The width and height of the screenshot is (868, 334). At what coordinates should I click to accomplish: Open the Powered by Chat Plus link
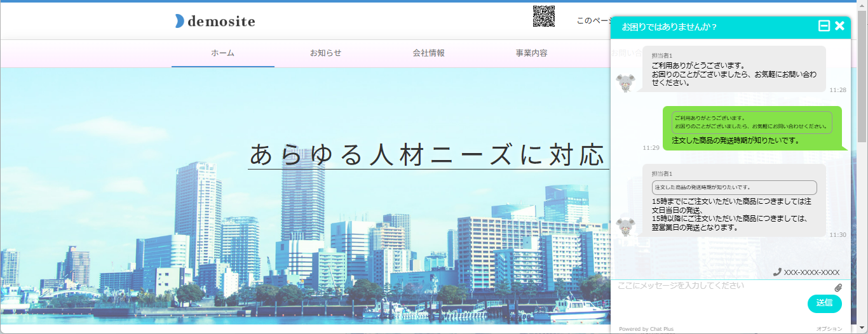pos(646,329)
